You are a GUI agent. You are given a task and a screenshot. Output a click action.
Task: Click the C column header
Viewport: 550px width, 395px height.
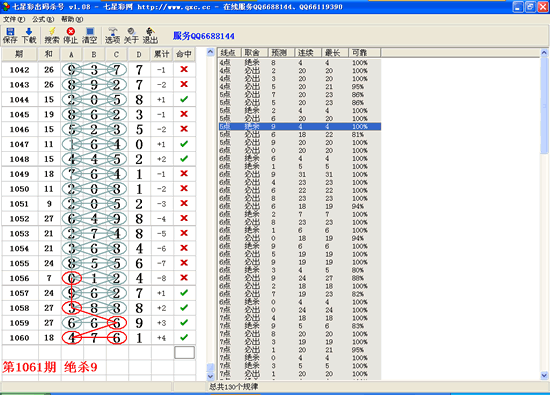click(x=116, y=54)
